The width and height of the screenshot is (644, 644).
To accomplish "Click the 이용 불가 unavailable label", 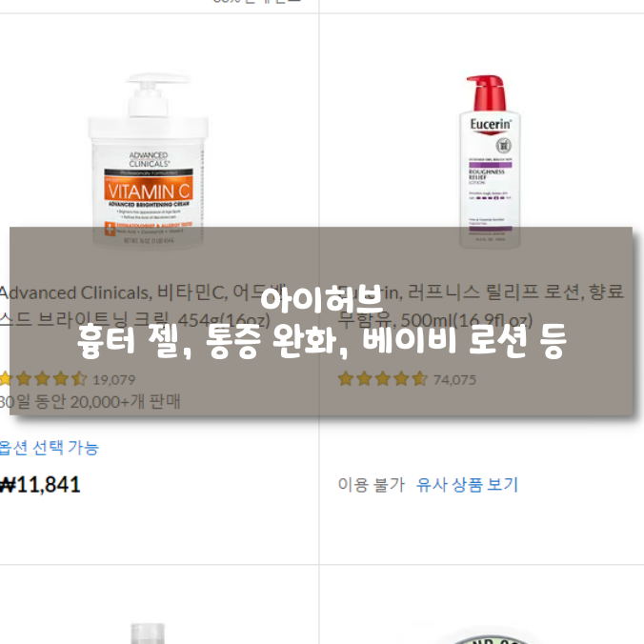I will pos(372,485).
